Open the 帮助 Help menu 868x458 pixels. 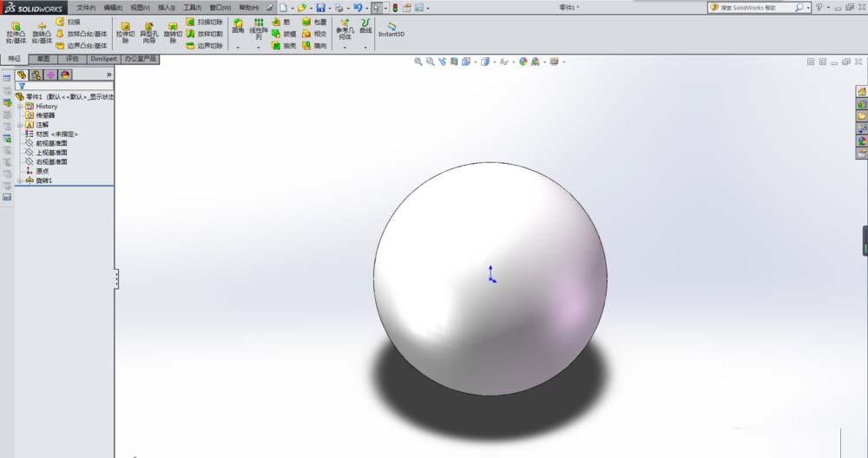pos(248,8)
